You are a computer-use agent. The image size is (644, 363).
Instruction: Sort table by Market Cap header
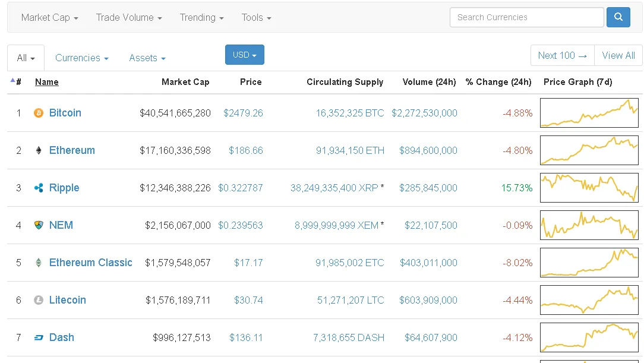click(x=185, y=82)
